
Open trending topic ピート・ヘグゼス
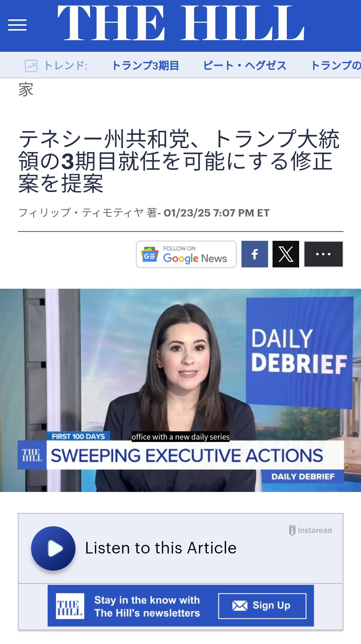coord(245,65)
